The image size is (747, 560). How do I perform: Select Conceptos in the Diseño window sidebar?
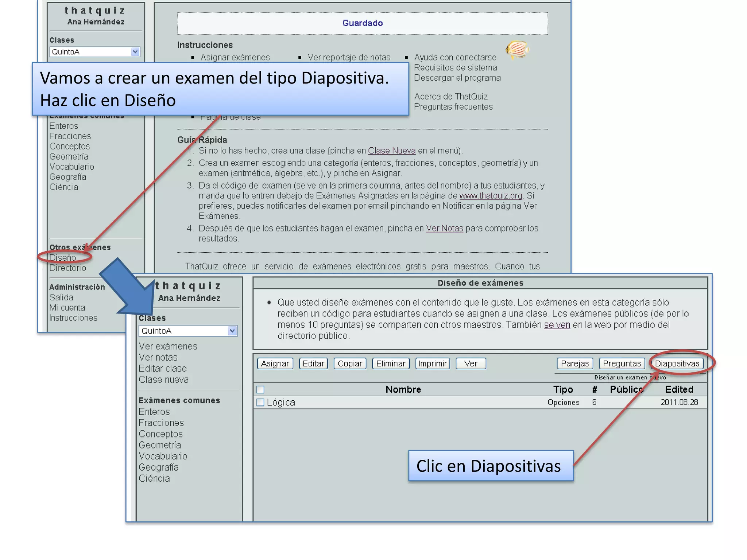160,434
